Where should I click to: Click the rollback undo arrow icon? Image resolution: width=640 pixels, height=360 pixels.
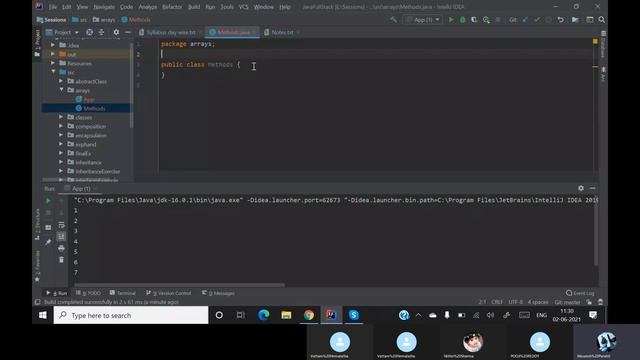560,20
